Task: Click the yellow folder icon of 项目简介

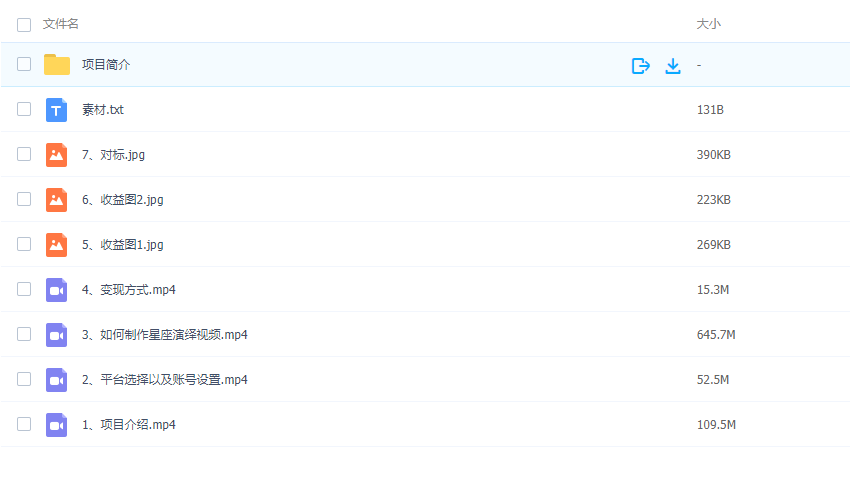Action: 57,65
